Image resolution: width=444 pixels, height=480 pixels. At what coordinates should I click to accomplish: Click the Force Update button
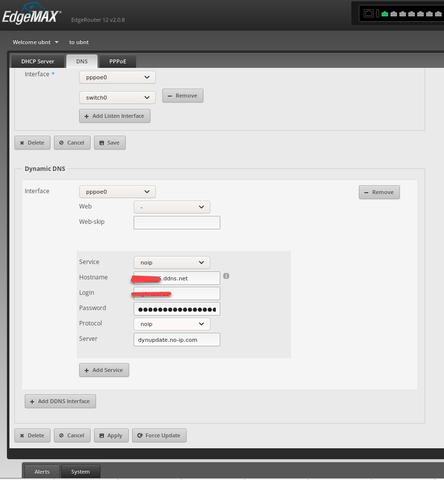[x=159, y=435]
